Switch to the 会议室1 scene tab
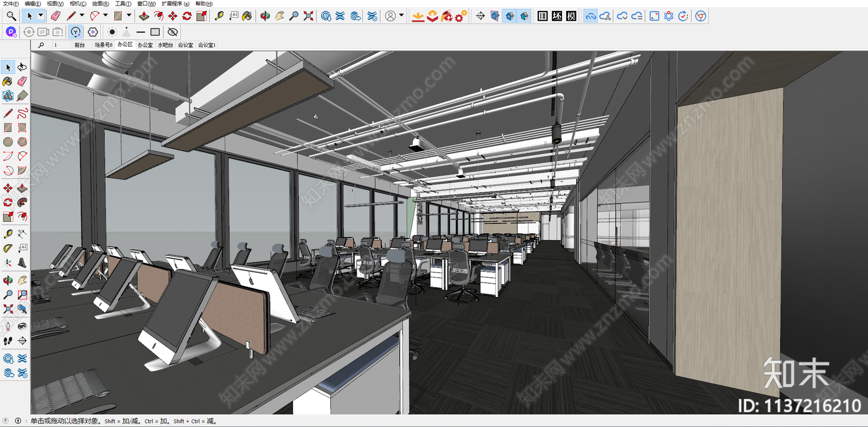Image resolution: width=868 pixels, height=427 pixels. [207, 45]
